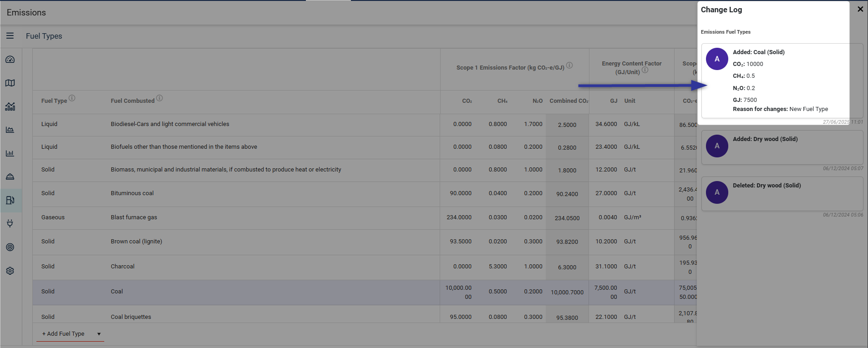This screenshot has width=868, height=348.
Task: Click the Fuel Combusted column header
Action: tap(132, 101)
